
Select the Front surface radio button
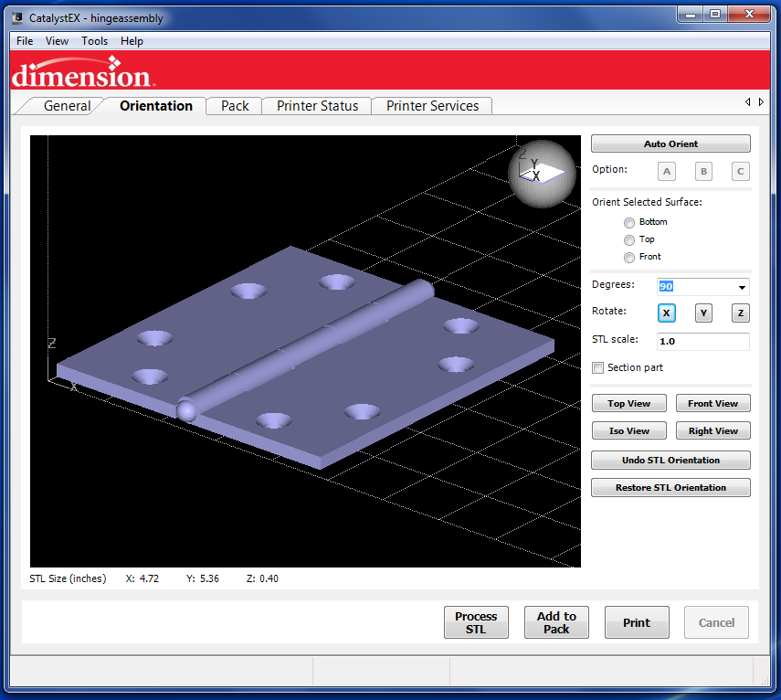click(629, 257)
